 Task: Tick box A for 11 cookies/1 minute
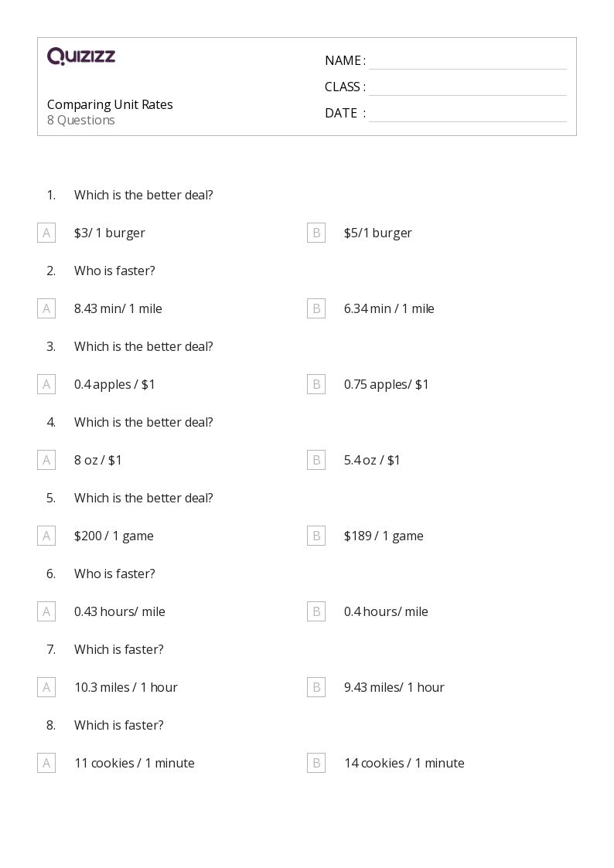[x=46, y=764]
